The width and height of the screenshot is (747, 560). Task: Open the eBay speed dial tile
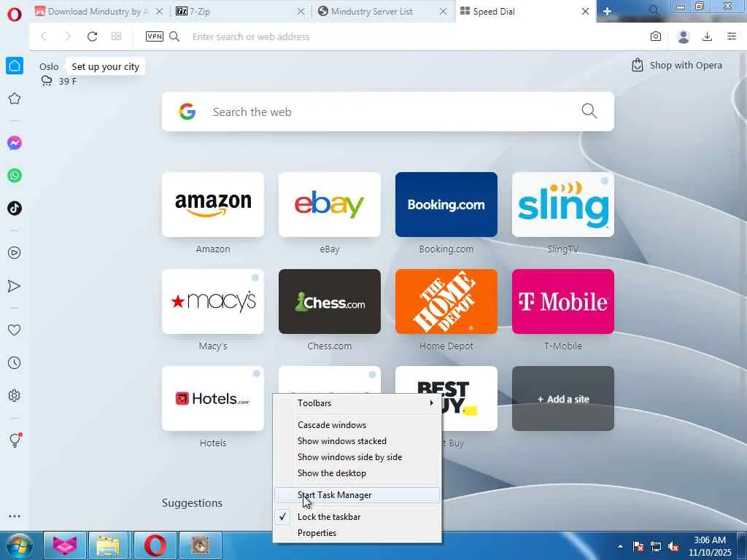coord(330,205)
